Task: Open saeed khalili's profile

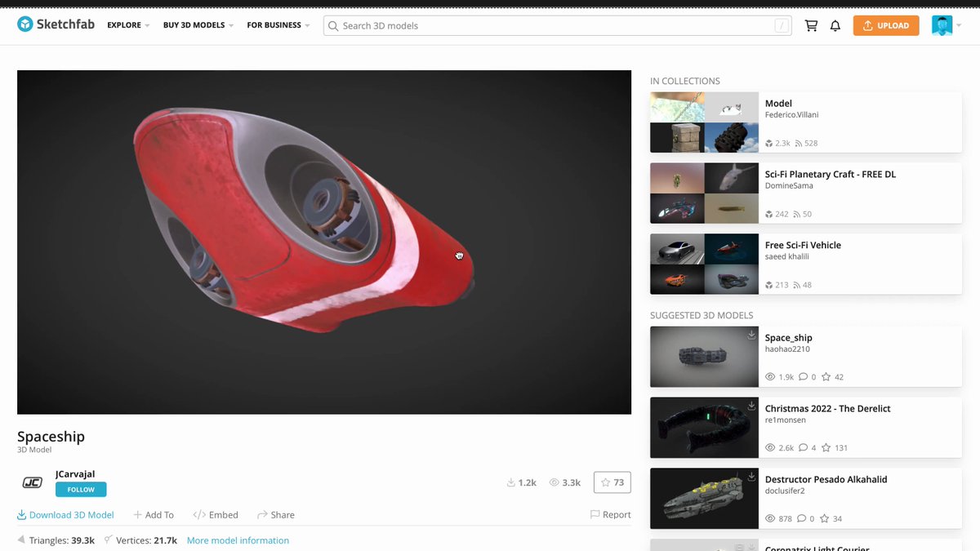Action: (x=788, y=257)
